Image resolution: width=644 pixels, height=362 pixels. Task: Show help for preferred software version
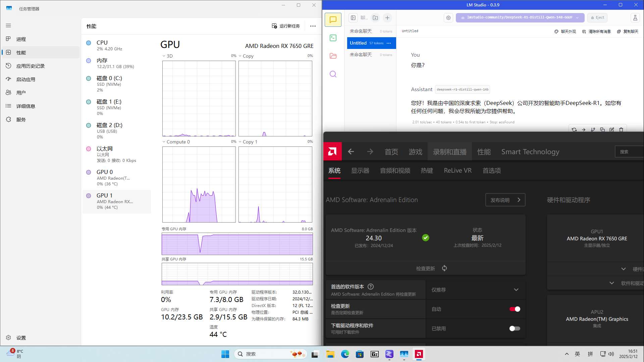371,287
